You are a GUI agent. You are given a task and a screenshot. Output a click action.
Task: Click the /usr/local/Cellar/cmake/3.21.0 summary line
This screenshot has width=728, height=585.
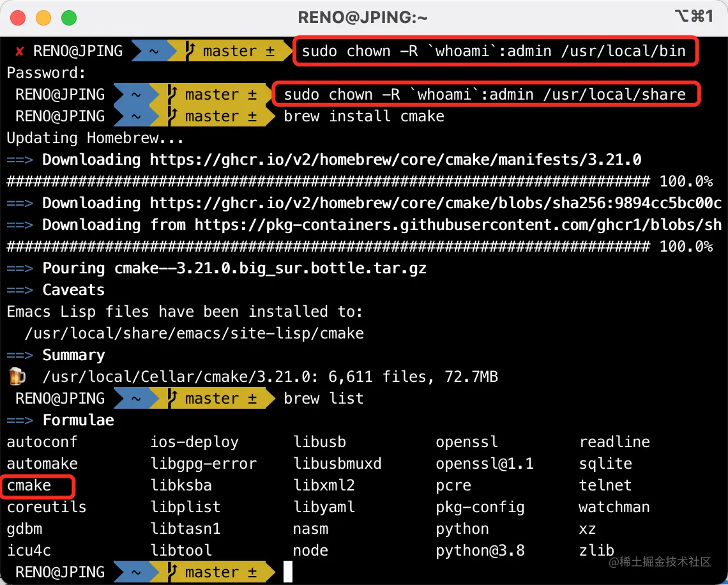(x=270, y=377)
